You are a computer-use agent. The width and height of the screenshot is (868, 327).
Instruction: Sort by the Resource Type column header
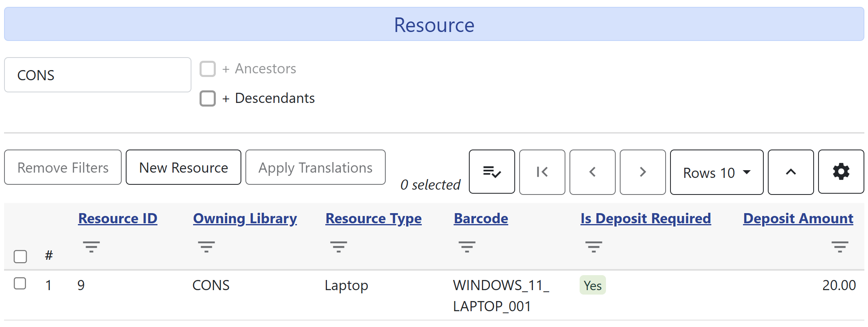[x=374, y=218]
